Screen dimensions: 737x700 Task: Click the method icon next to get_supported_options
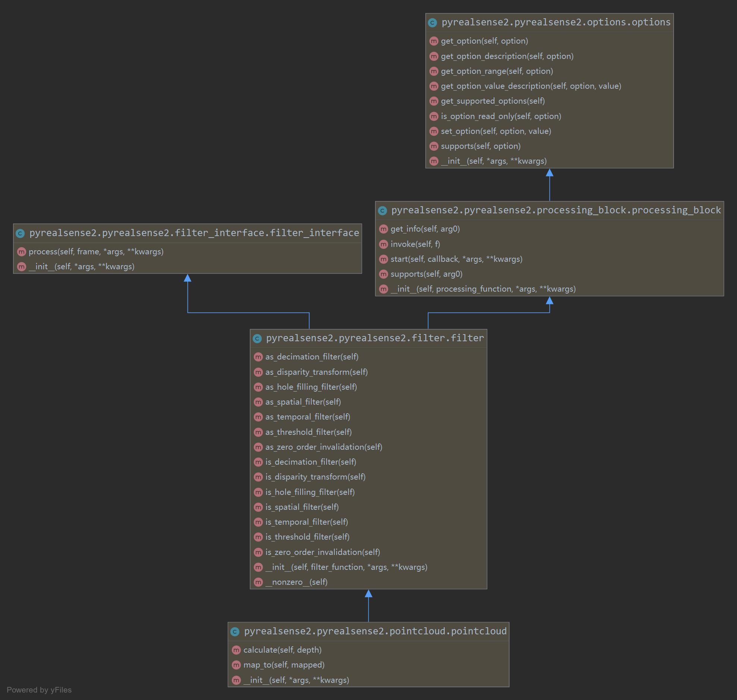(x=434, y=101)
